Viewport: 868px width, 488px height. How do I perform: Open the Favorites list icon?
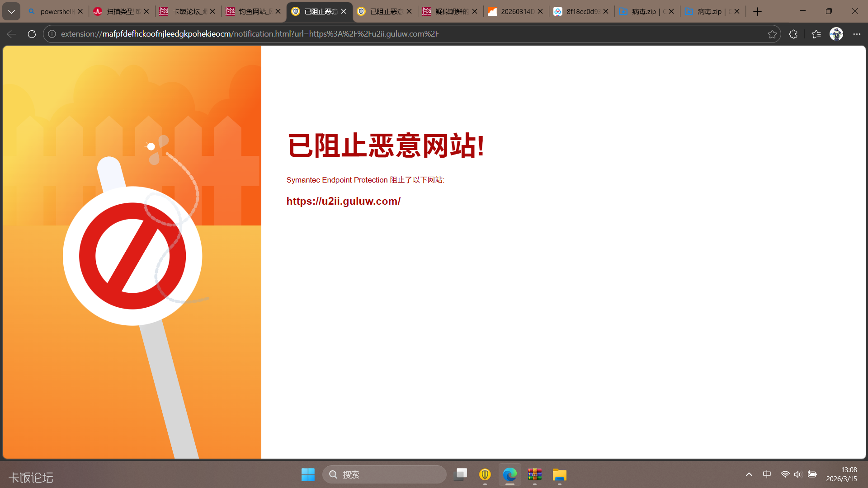[x=816, y=34]
